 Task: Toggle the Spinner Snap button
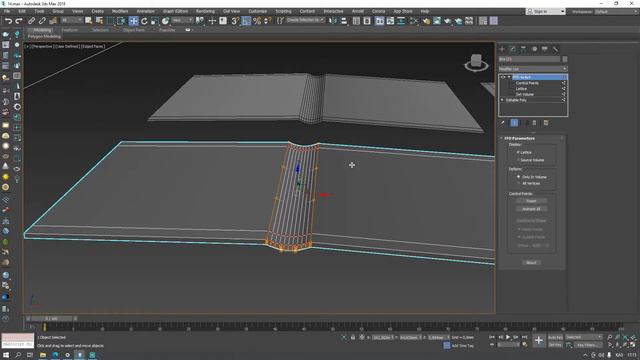(x=267, y=21)
